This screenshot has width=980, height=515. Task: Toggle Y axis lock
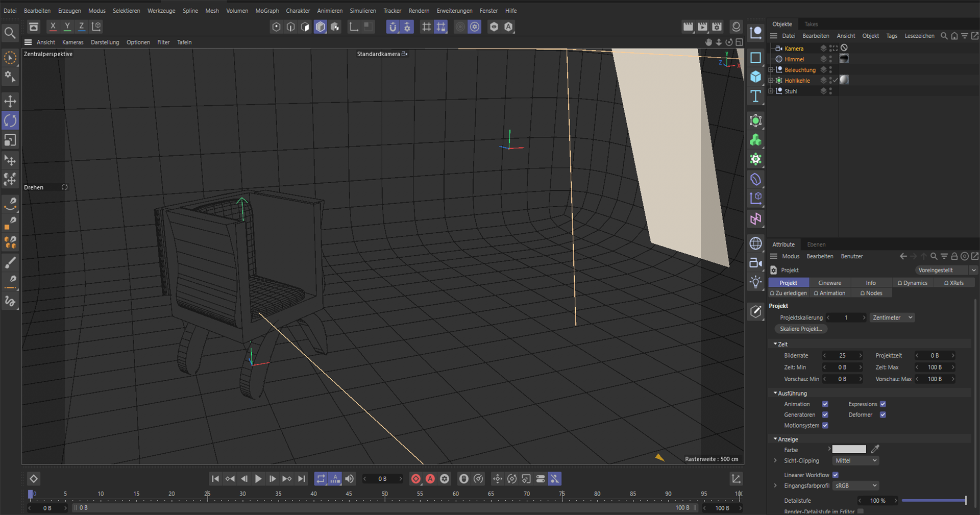coord(67,27)
